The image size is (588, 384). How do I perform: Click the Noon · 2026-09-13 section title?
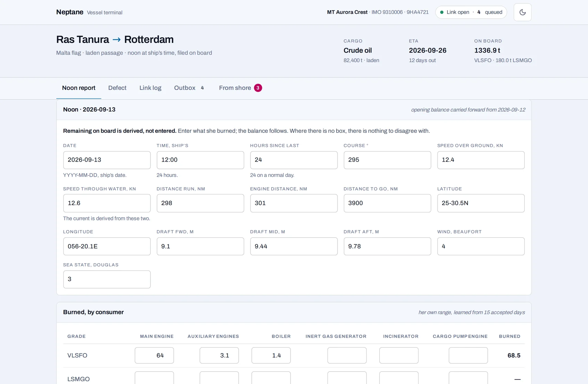click(89, 110)
